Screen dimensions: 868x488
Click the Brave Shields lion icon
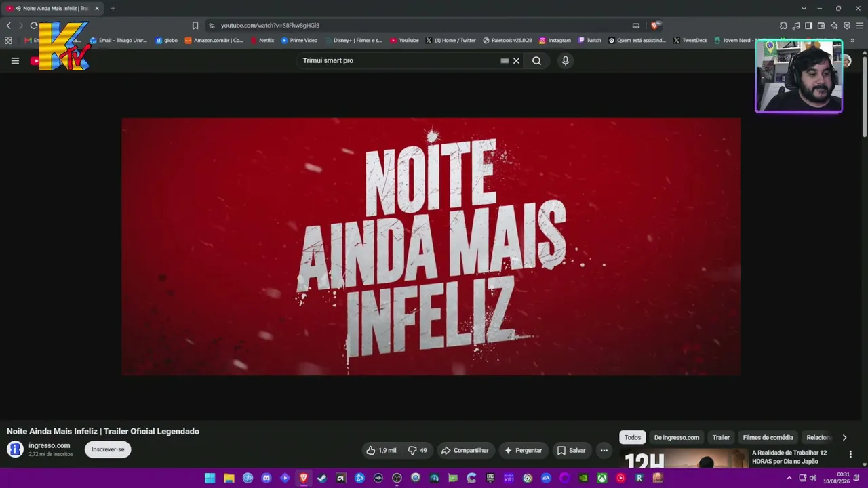click(654, 26)
